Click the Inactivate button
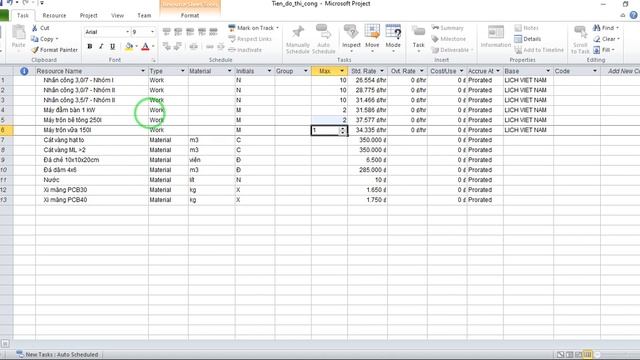This screenshot has height=360, width=640. click(245, 50)
